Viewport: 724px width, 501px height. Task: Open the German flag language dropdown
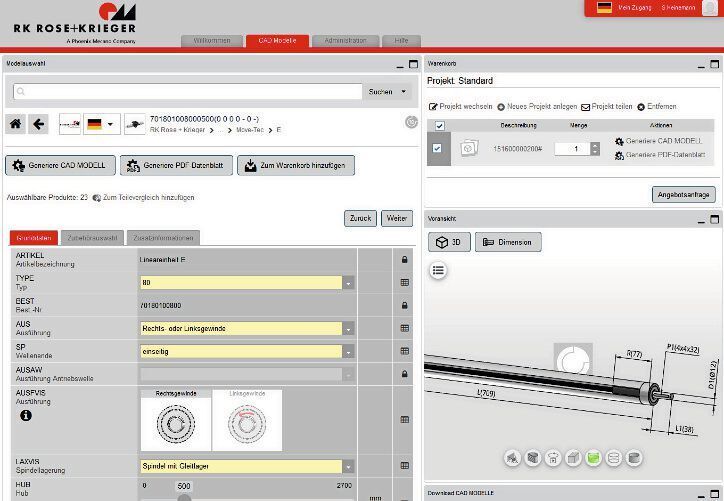point(102,124)
